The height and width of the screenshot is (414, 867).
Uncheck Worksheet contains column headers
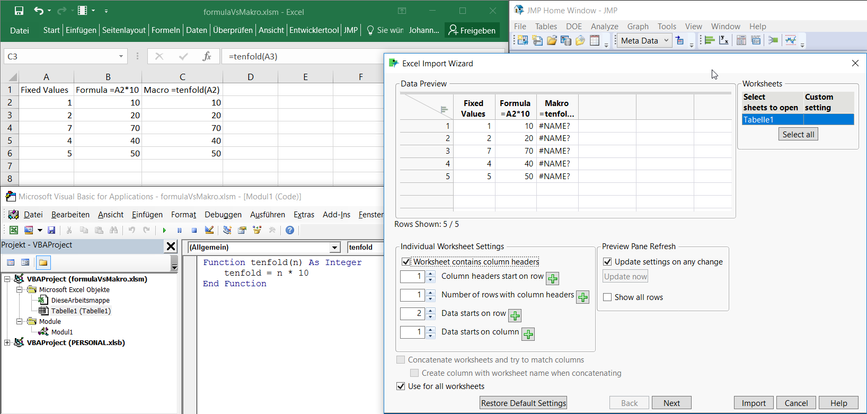(406, 262)
